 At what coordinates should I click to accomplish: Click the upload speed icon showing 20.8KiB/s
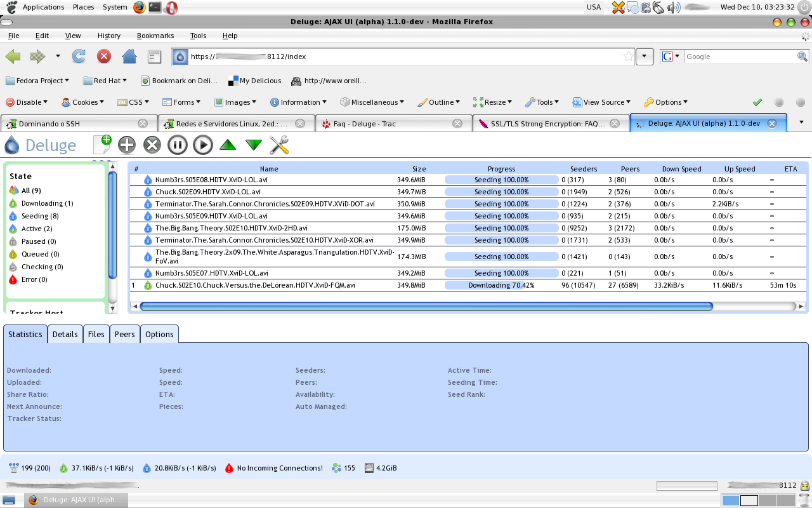(x=147, y=468)
